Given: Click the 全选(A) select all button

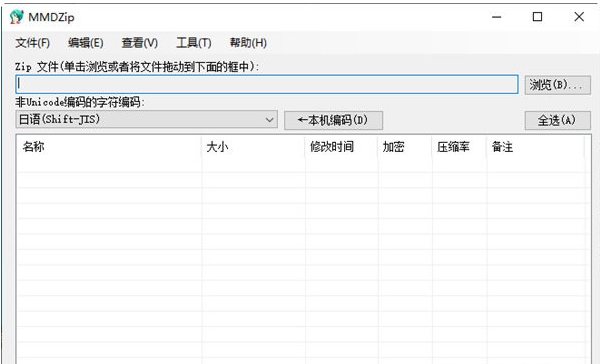Looking at the screenshot, I should click(x=557, y=120).
